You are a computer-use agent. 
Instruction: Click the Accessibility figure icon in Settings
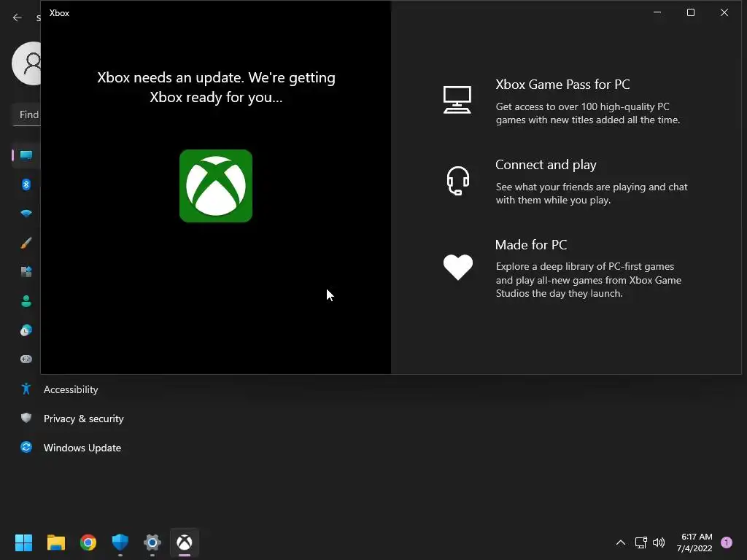tap(26, 389)
